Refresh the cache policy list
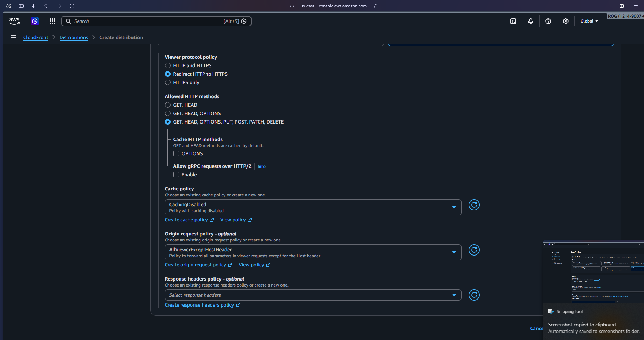This screenshot has height=340, width=644. coord(474,205)
